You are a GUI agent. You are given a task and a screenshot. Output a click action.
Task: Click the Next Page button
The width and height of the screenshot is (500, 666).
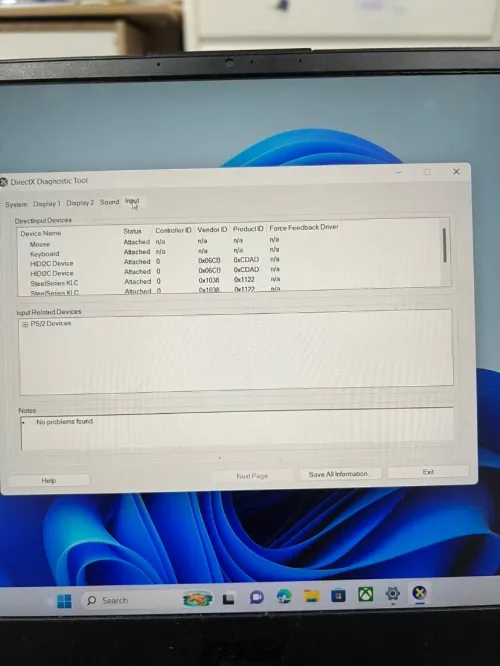click(252, 476)
